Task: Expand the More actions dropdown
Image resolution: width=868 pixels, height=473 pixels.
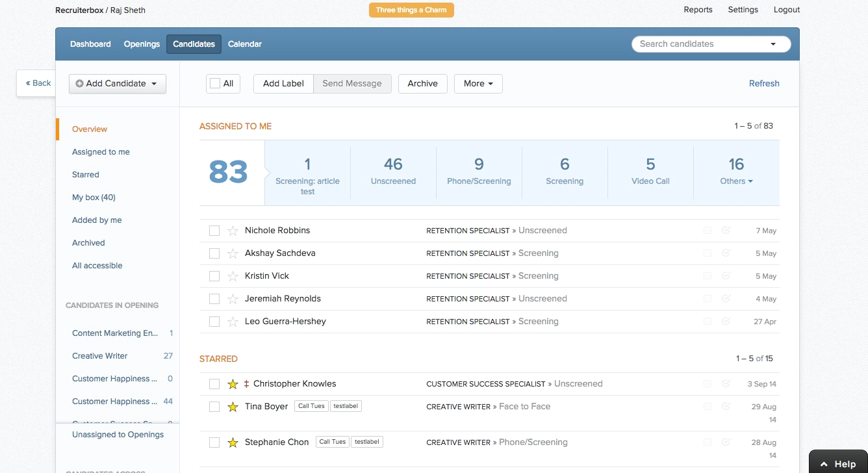Action: coord(478,83)
